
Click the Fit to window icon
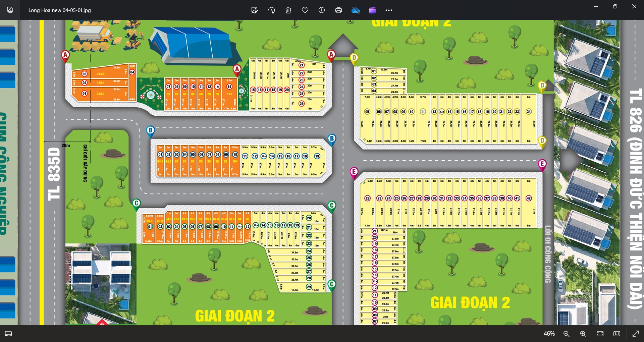600,334
